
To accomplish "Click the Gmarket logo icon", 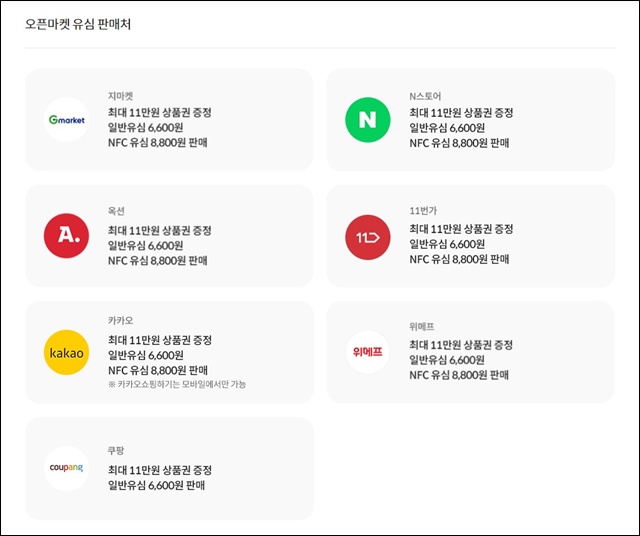I will 67,120.
